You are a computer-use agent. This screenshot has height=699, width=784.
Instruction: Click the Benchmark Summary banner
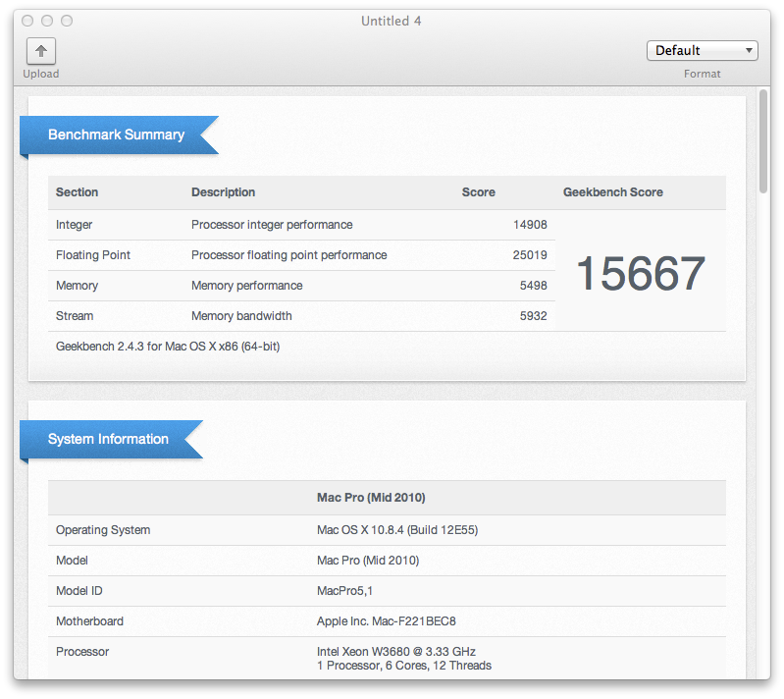click(119, 135)
